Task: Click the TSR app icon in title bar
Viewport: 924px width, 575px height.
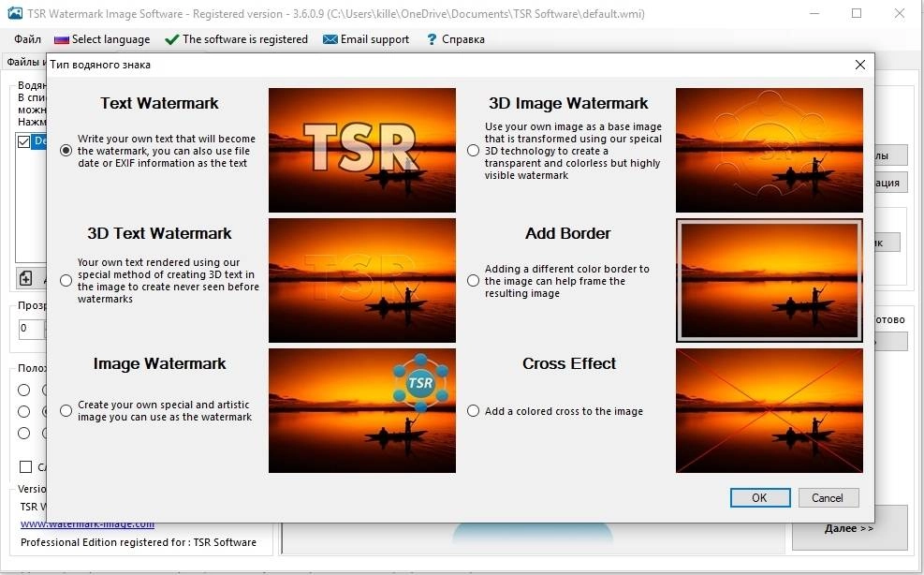Action: [15, 13]
